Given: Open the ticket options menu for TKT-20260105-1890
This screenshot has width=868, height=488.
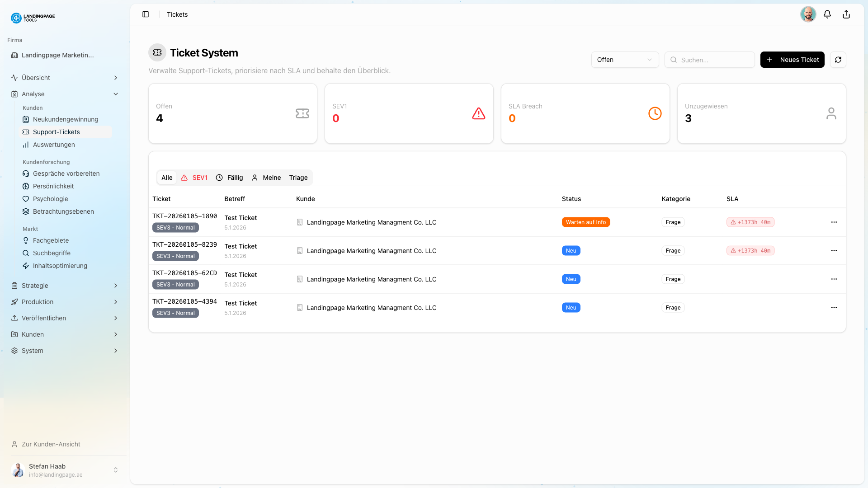Looking at the screenshot, I should (x=834, y=222).
